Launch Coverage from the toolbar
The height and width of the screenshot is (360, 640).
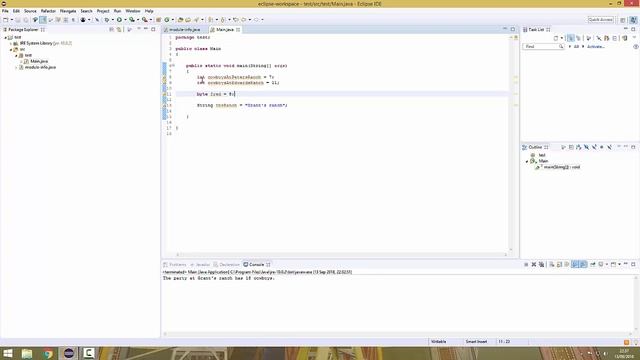point(132,20)
